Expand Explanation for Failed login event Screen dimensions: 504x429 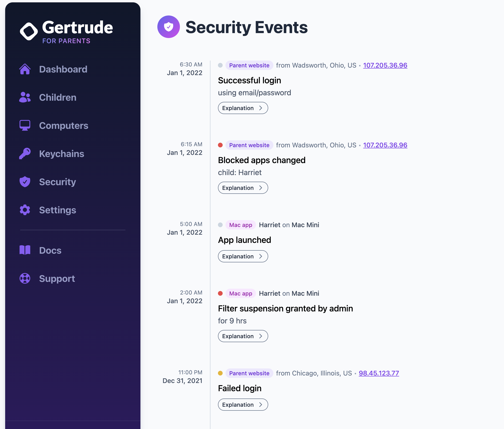point(243,405)
